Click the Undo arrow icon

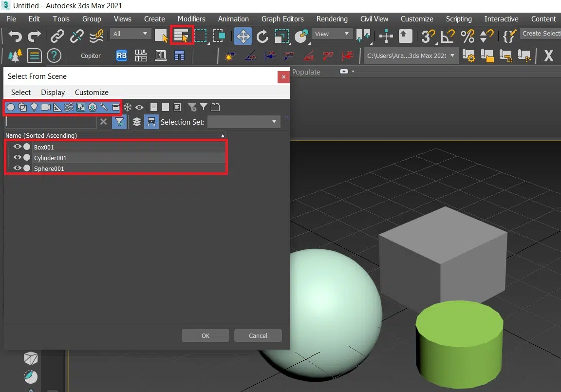coord(16,36)
